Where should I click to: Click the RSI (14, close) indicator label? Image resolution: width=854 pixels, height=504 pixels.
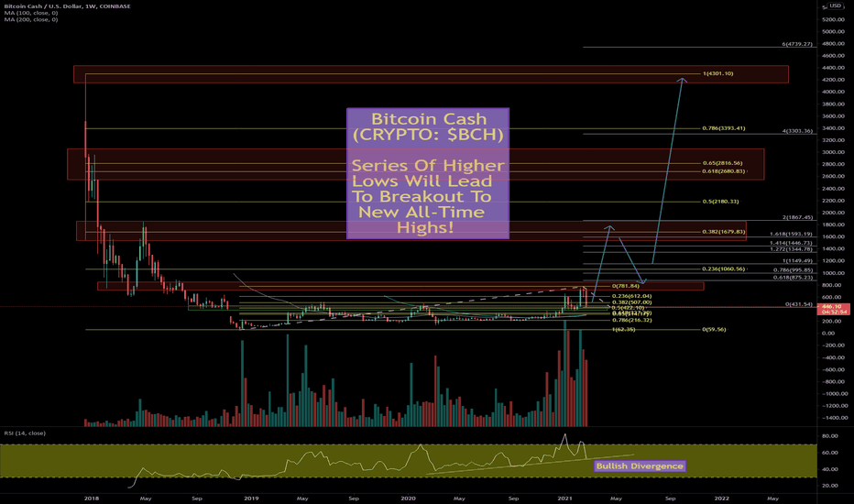[x=25, y=433]
